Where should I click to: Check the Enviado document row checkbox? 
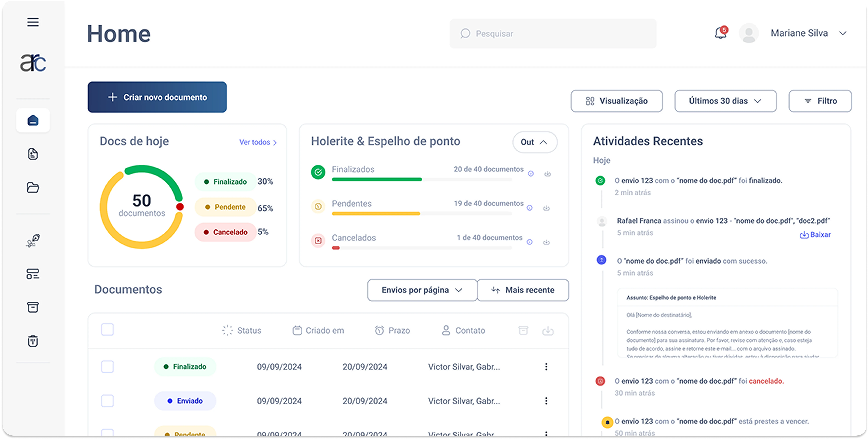point(108,401)
